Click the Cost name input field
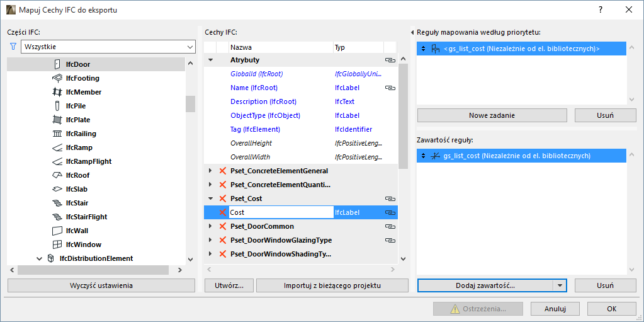The image size is (644, 322). [x=280, y=212]
